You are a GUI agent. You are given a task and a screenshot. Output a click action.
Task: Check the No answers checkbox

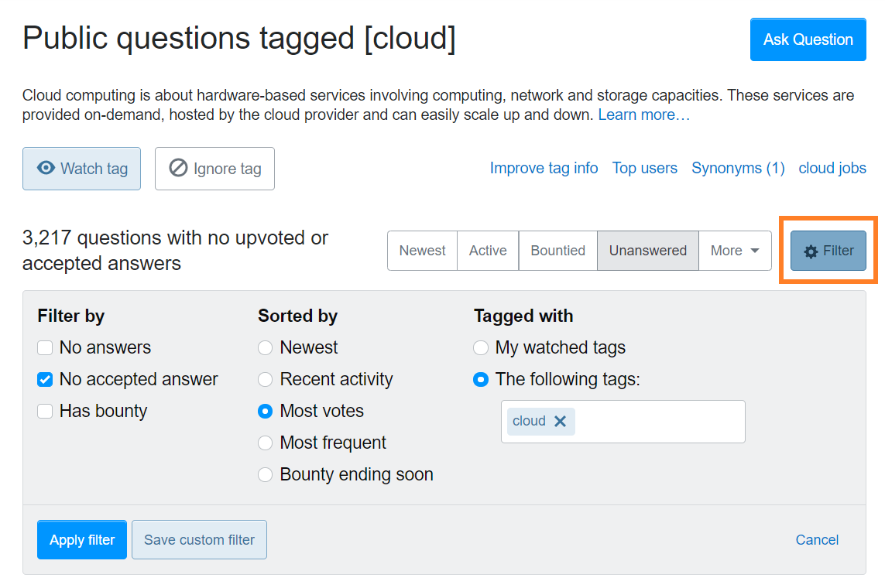point(46,348)
